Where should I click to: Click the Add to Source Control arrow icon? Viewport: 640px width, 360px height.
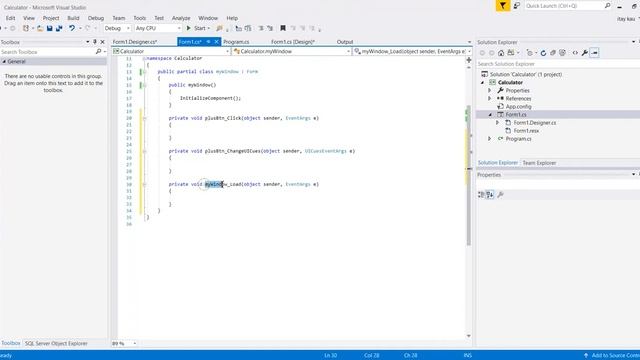[x=586, y=356]
